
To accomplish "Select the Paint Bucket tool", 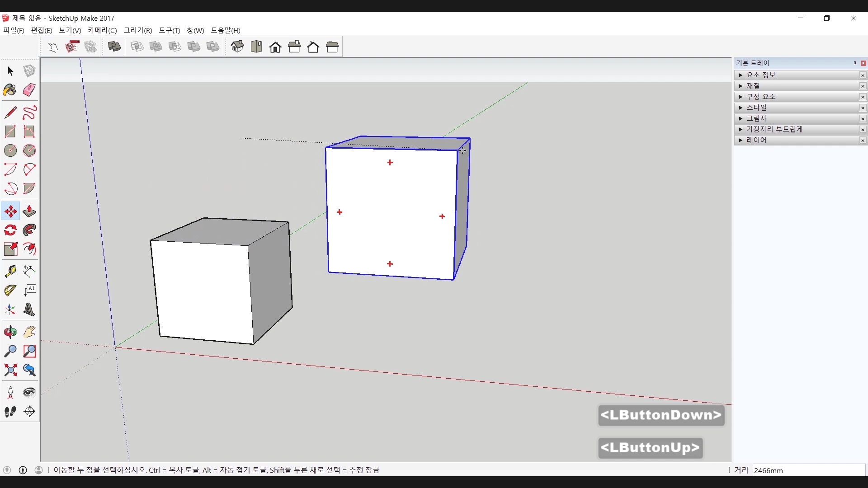I will click(x=10, y=90).
